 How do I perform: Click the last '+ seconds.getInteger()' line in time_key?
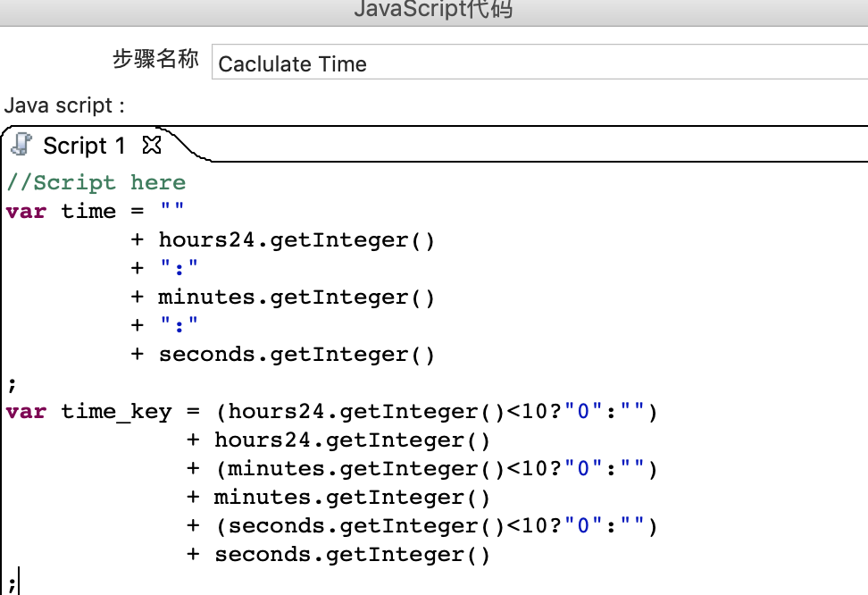click(338, 555)
